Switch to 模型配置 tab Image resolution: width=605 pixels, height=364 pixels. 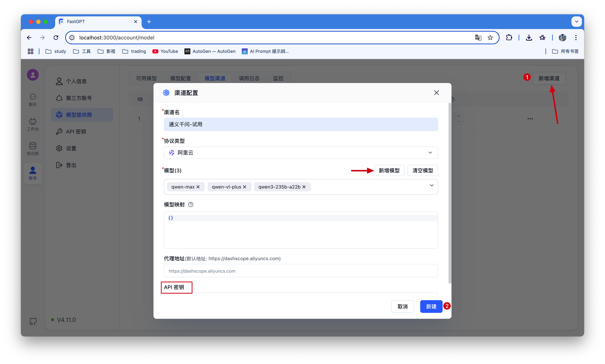point(180,78)
